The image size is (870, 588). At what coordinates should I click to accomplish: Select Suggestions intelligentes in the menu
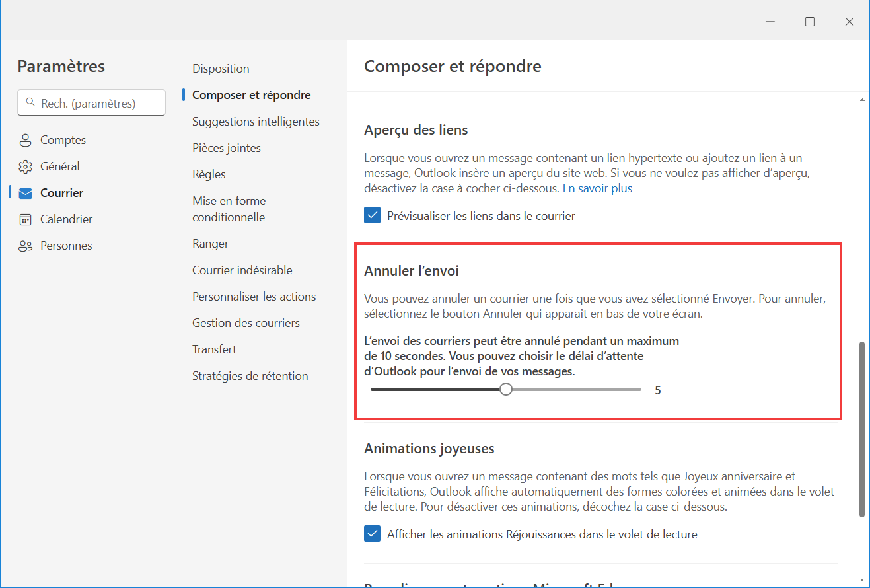pos(256,122)
